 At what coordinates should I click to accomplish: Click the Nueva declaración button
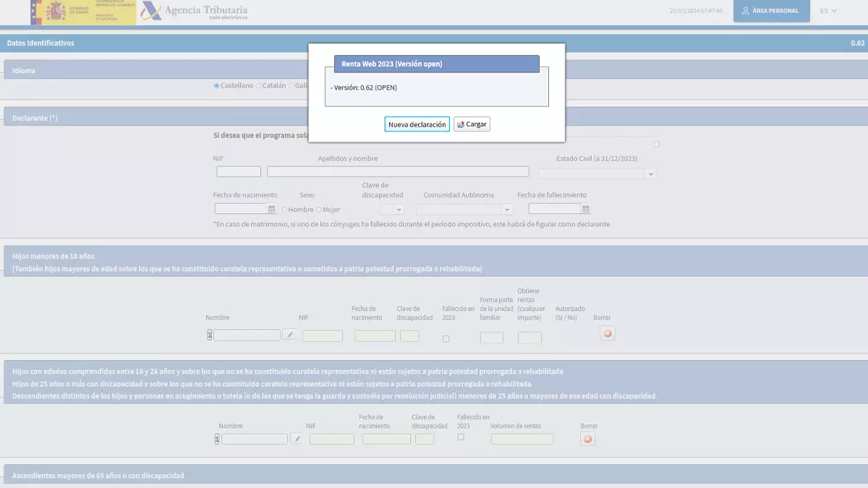point(417,124)
